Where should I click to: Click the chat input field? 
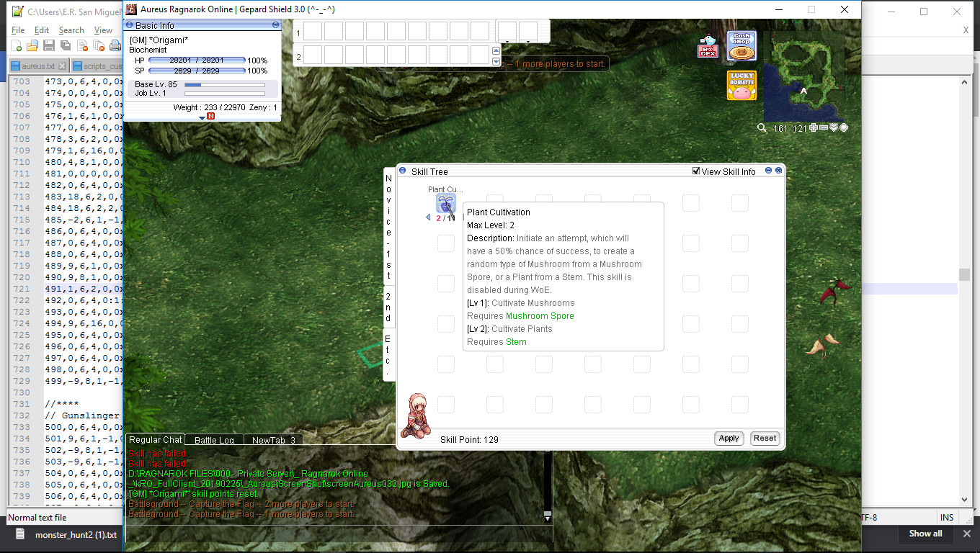[339, 534]
